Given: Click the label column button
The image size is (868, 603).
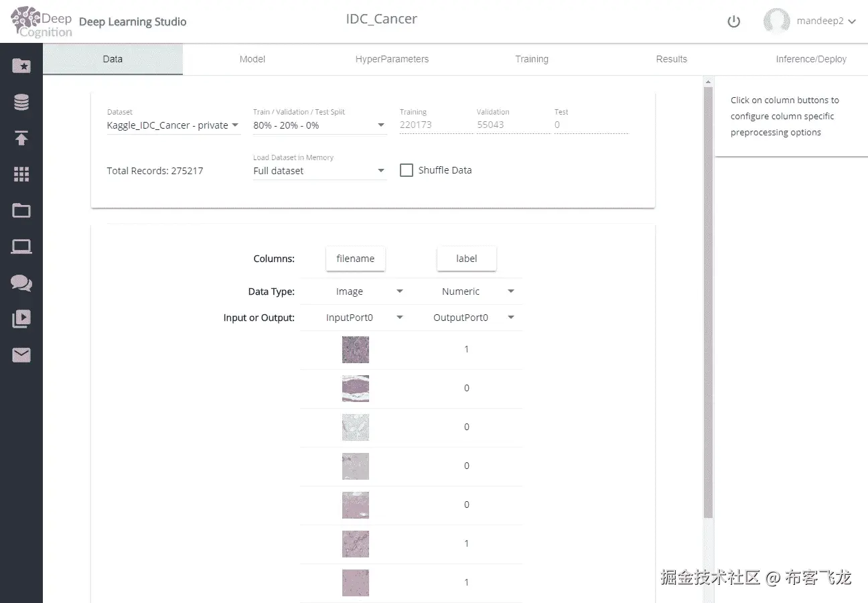Looking at the screenshot, I should pos(467,259).
